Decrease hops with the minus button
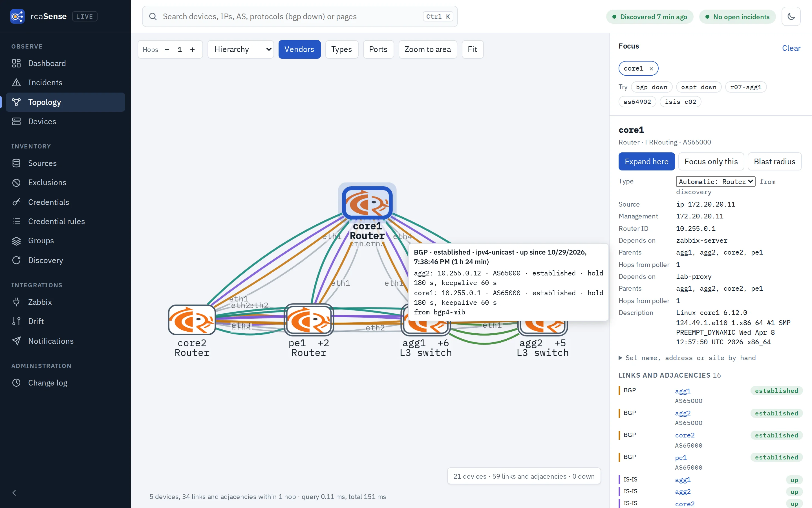 tap(167, 49)
